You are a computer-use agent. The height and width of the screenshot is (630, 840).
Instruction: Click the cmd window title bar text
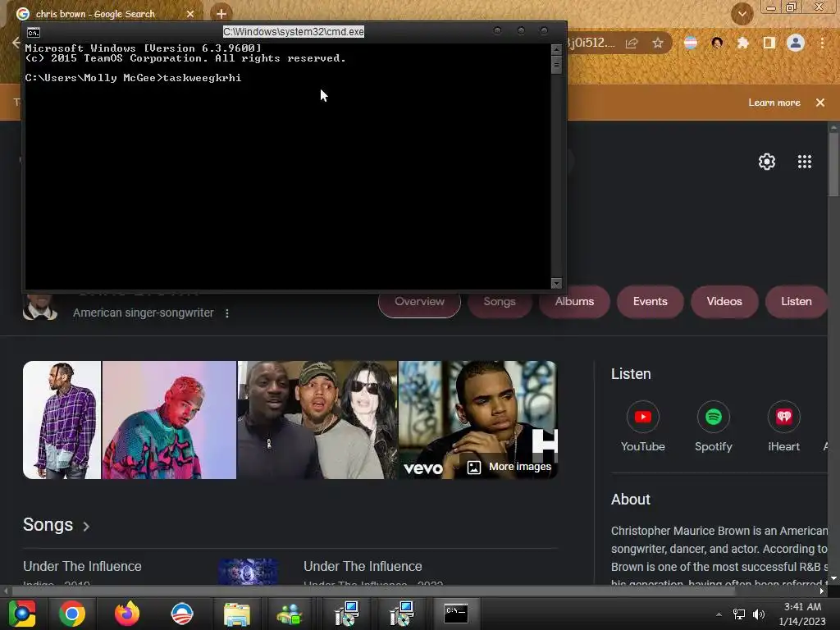[x=294, y=32]
